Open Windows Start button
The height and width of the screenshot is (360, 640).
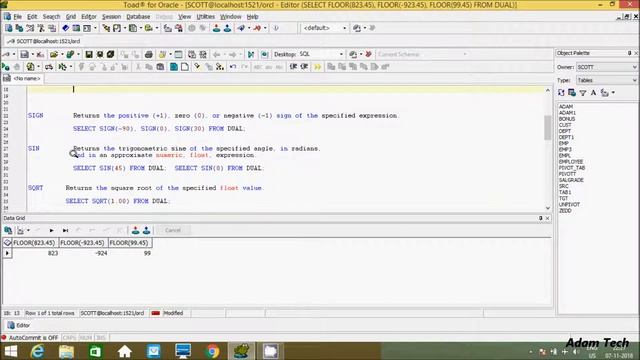pyautogui.click(x=11, y=351)
